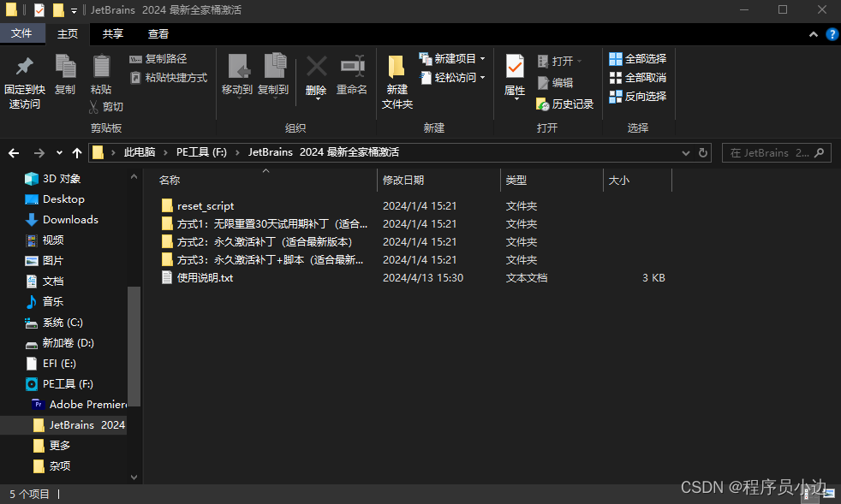Click the Properties (属性) checkmark icon
The height and width of the screenshot is (504, 841).
coord(515,68)
